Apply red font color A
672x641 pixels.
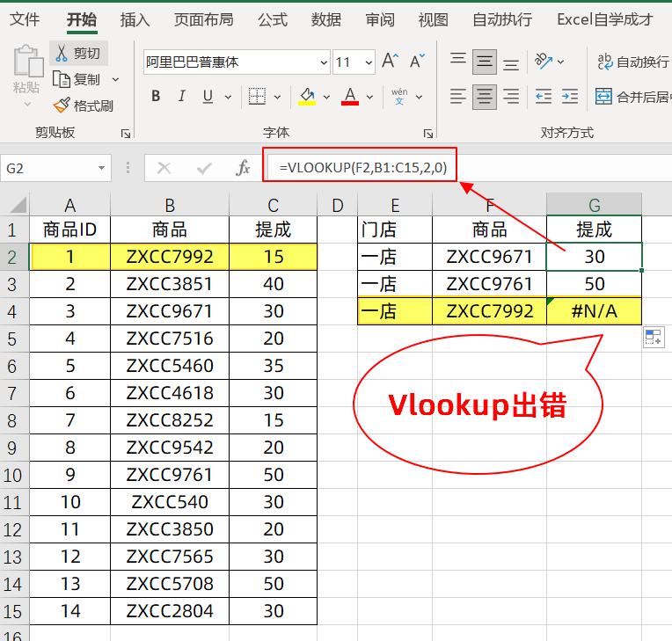(x=350, y=97)
